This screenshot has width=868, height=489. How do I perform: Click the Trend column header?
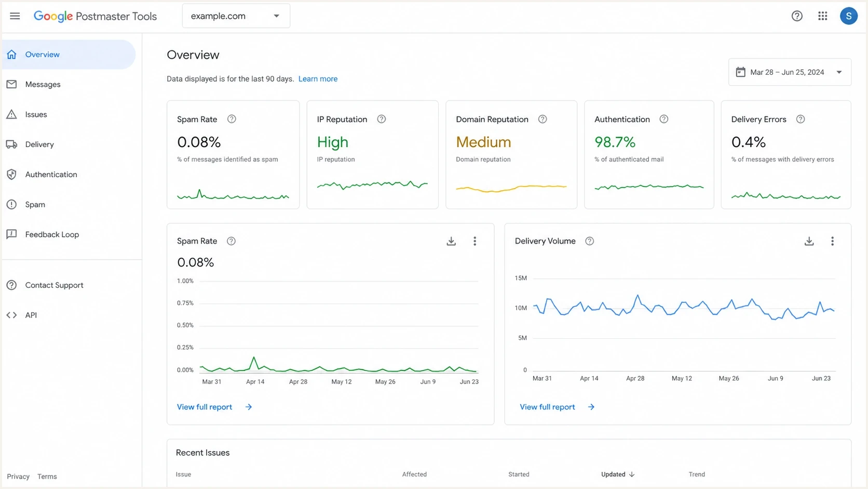coord(697,474)
